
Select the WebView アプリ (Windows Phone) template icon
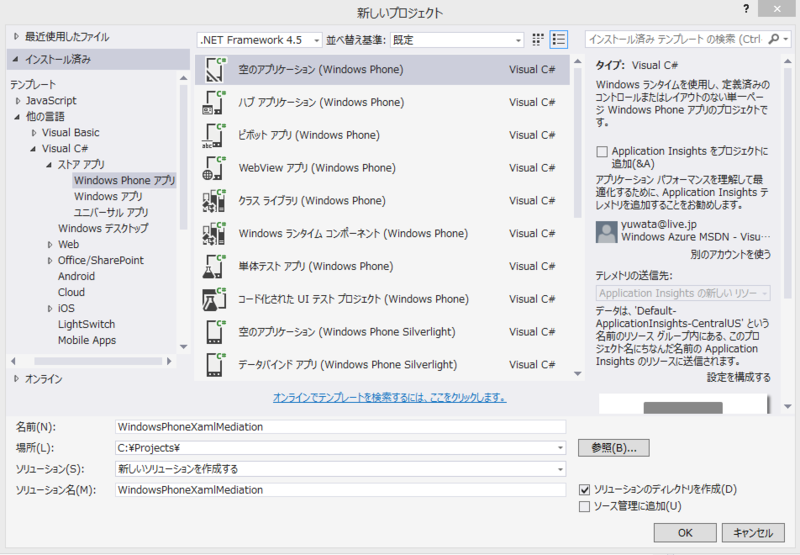point(214,168)
